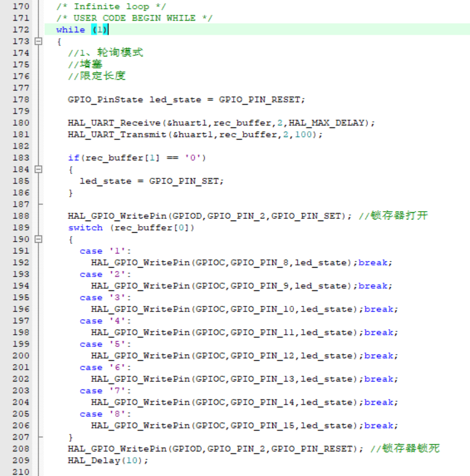Click the 'break' keyword on line 192

(373, 263)
